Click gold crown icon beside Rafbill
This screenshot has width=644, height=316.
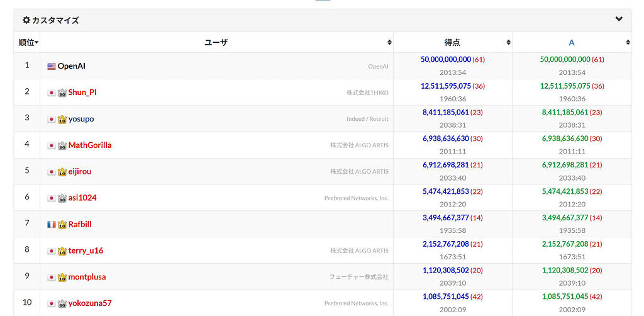tap(62, 224)
